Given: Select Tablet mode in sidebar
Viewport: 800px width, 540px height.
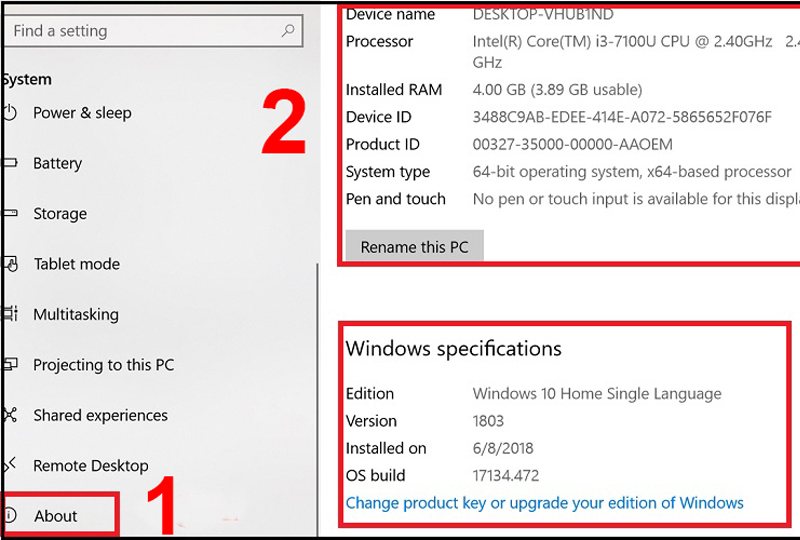Looking at the screenshot, I should 77,264.
